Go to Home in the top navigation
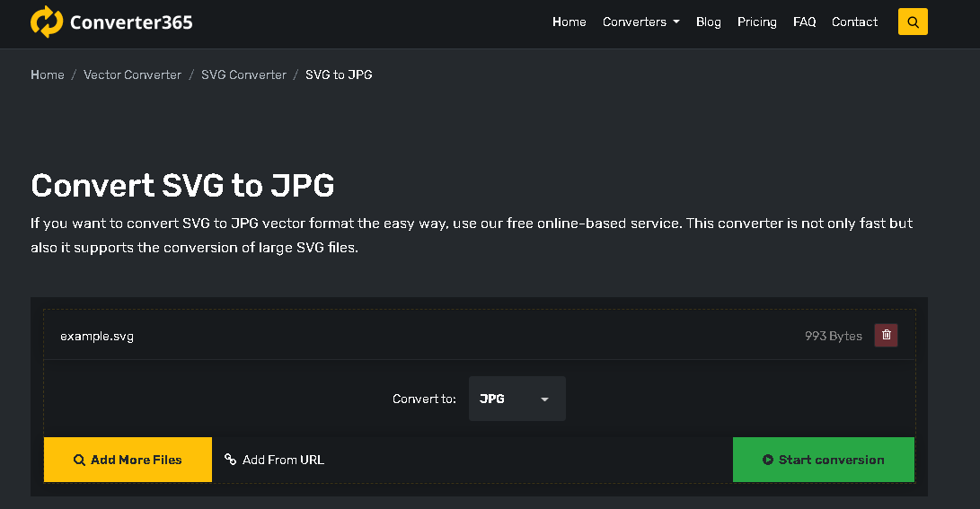 coord(569,22)
